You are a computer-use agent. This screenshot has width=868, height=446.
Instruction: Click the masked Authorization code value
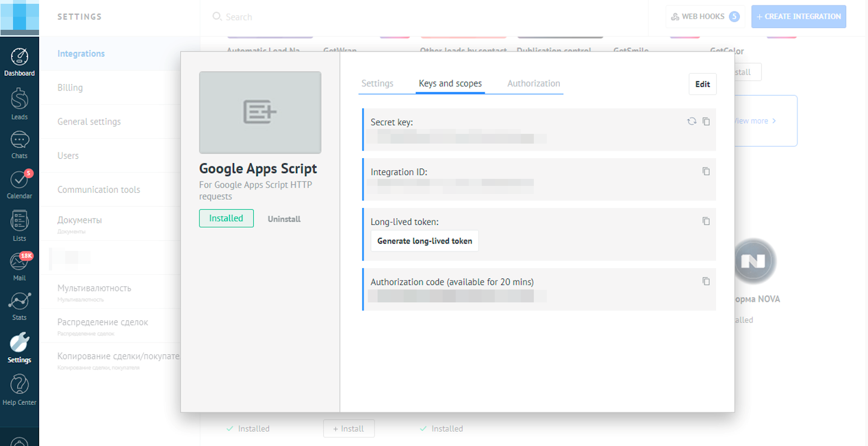coord(456,296)
